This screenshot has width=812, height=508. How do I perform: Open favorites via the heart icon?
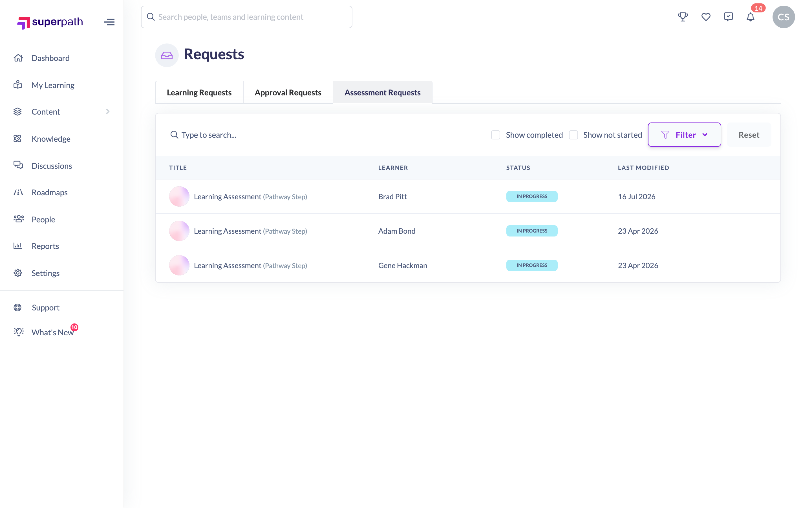pos(706,17)
